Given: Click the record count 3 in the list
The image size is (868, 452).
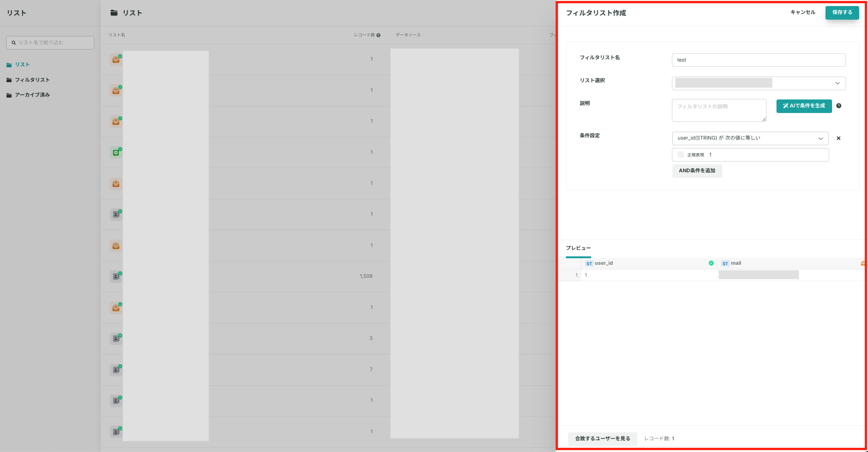Looking at the screenshot, I should (x=371, y=339).
